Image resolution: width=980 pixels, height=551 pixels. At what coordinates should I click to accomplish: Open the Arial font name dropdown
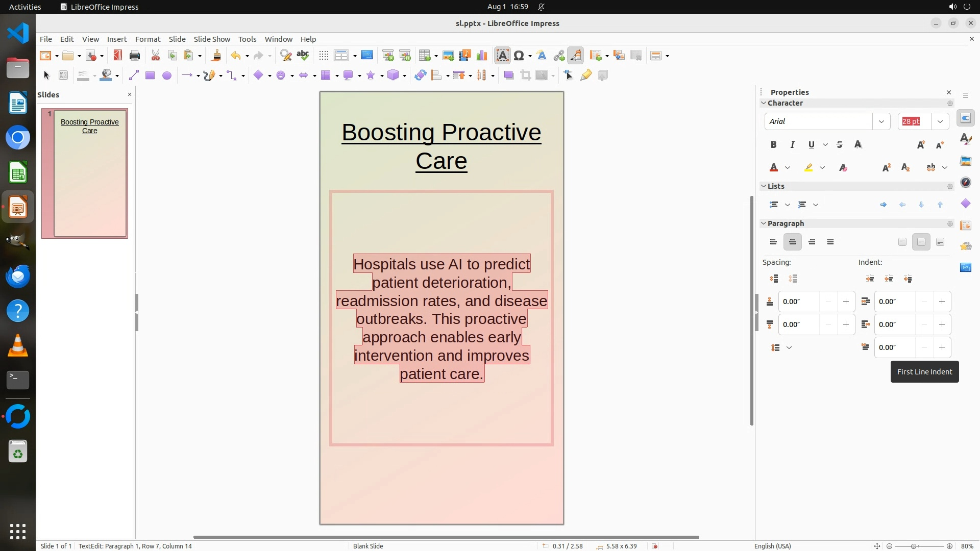click(x=881, y=121)
